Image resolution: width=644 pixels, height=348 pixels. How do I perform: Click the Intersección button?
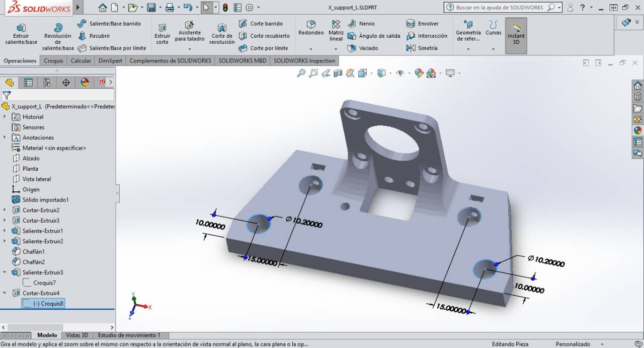(x=427, y=36)
